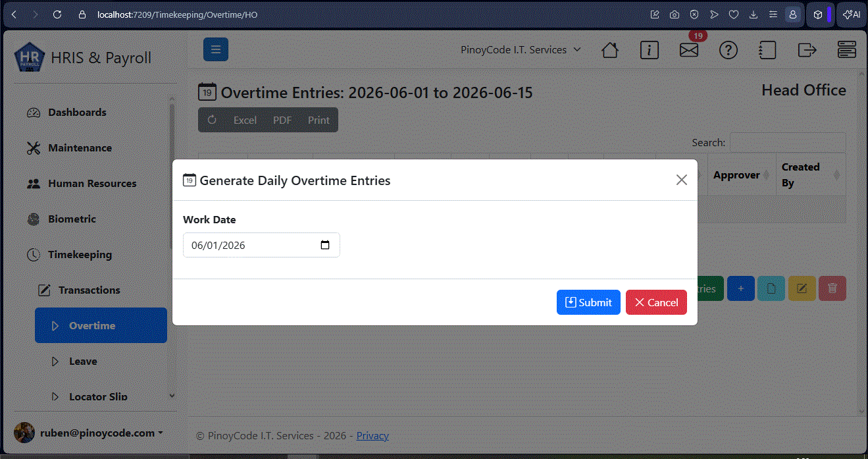Click the browser camera snapshot icon
The width and height of the screenshot is (868, 459).
click(675, 14)
